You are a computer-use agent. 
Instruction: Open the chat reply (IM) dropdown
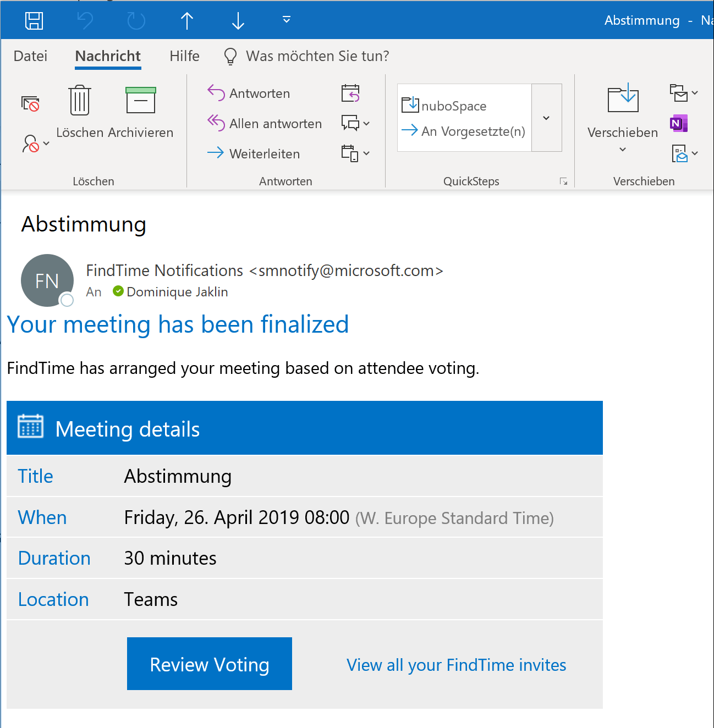tap(355, 123)
